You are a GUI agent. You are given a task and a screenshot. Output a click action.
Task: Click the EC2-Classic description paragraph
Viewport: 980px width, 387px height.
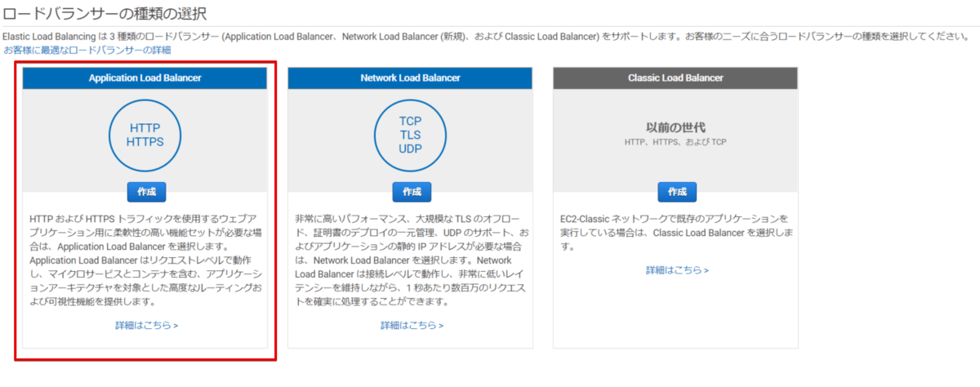click(x=675, y=233)
